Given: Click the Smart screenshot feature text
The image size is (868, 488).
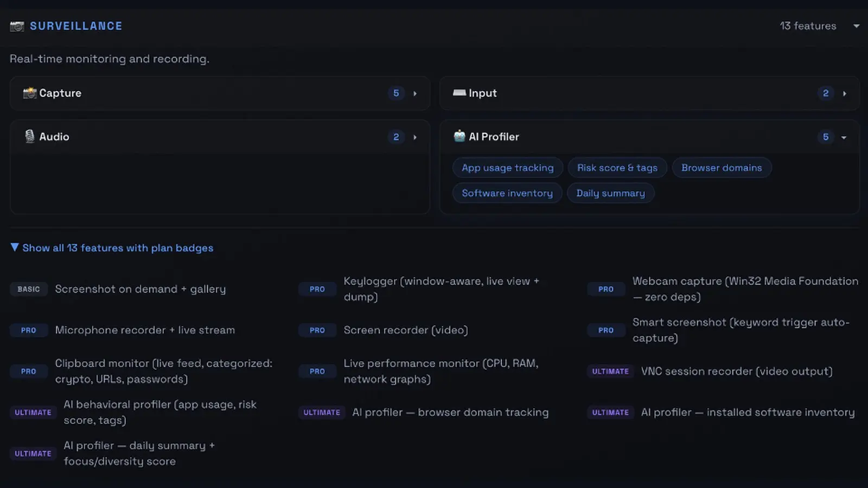Looking at the screenshot, I should pos(741,330).
